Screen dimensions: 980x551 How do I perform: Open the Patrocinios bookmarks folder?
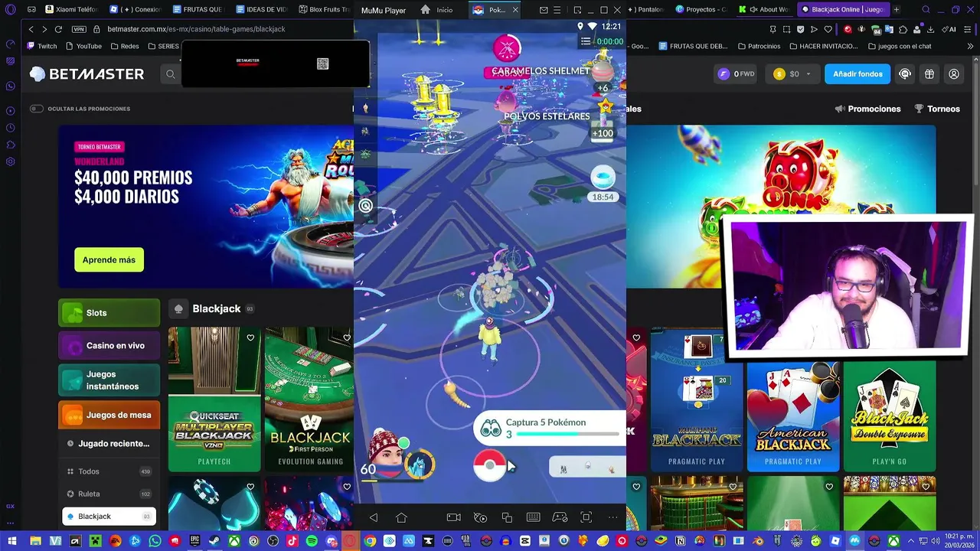click(758, 46)
